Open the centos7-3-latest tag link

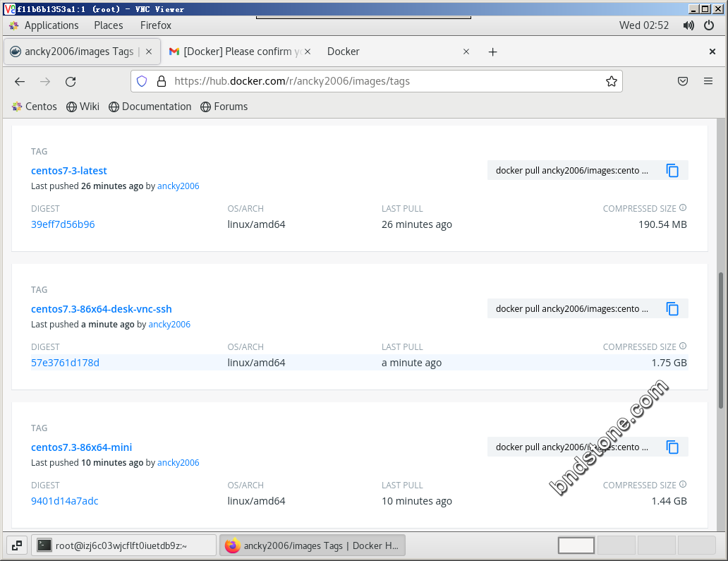click(x=68, y=171)
